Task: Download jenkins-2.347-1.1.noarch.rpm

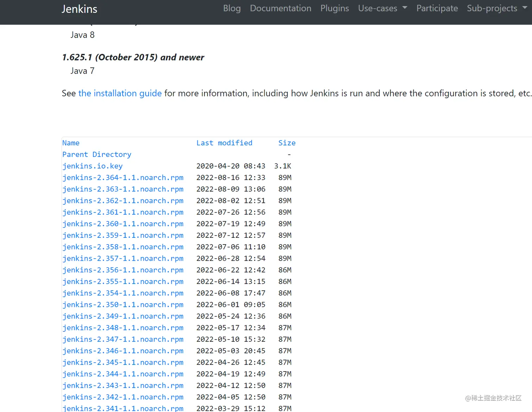Action: (x=123, y=340)
